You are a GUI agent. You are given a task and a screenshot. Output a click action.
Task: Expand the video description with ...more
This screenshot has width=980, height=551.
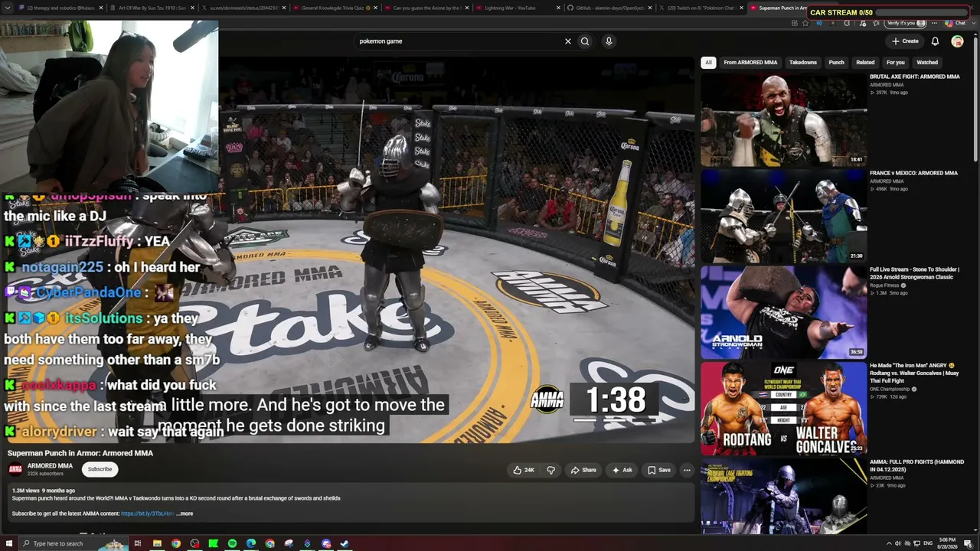[185, 514]
